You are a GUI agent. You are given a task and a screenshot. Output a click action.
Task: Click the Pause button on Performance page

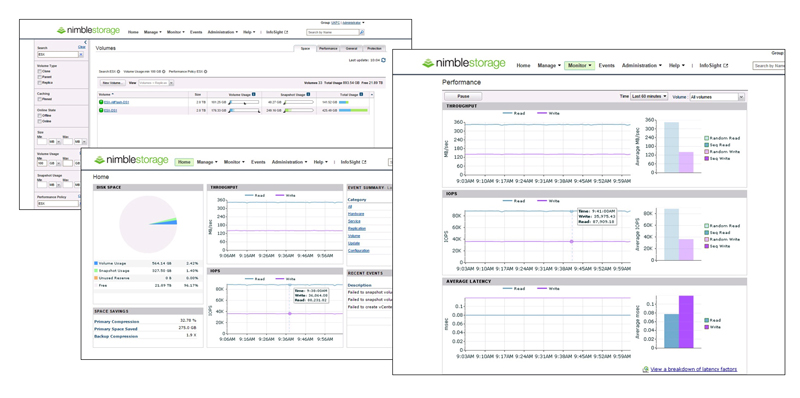point(463,96)
